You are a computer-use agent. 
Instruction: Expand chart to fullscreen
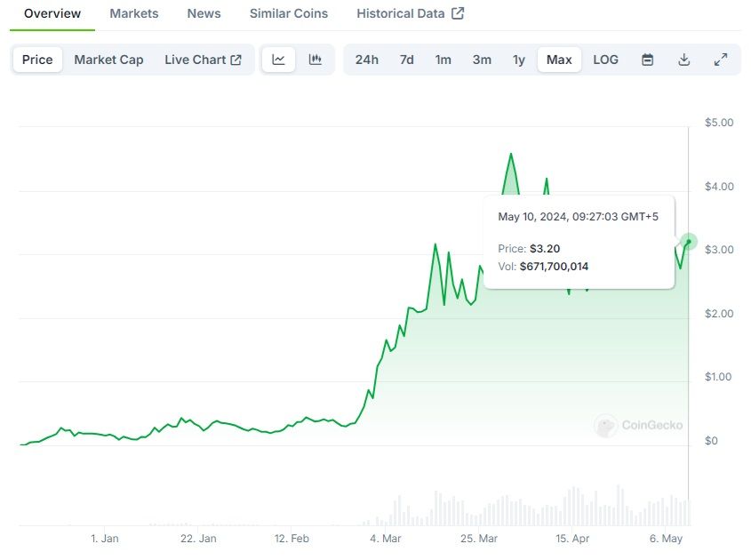coord(721,60)
